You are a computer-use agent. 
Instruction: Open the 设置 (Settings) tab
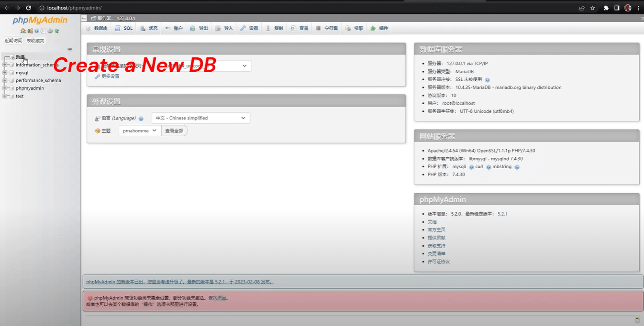point(249,28)
